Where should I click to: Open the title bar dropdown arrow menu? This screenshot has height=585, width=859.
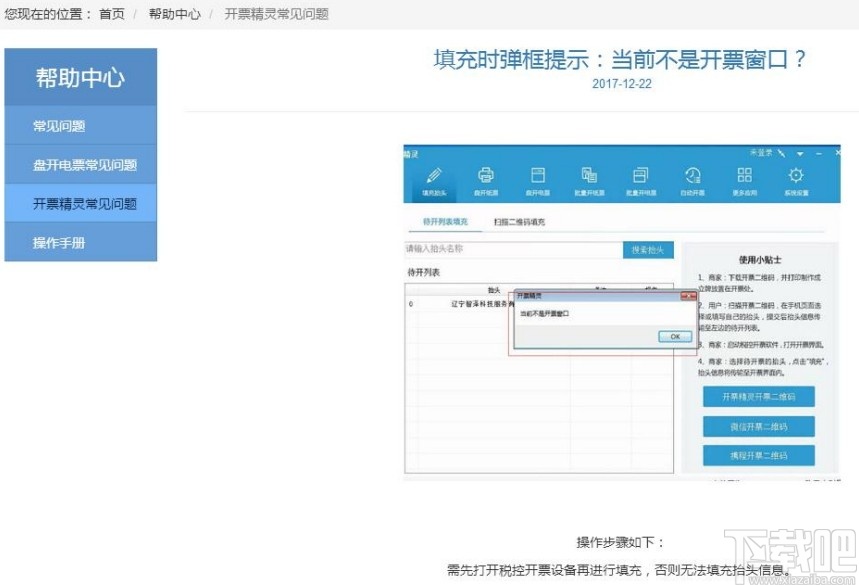pyautogui.click(x=800, y=154)
